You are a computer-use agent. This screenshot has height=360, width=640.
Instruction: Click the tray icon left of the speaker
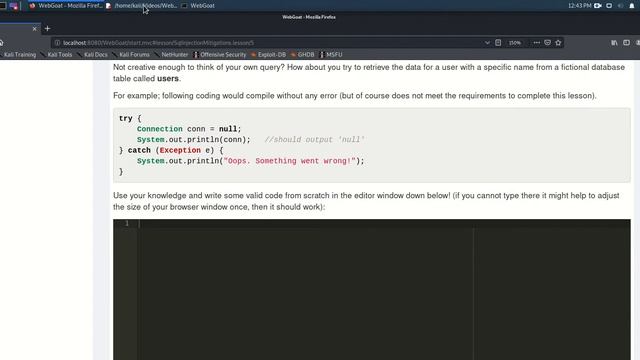609,6
